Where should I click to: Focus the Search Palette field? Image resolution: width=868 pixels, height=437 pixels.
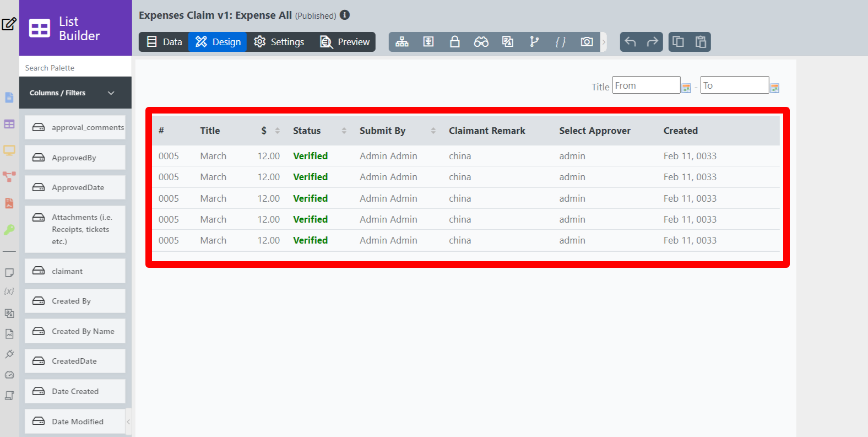click(75, 68)
